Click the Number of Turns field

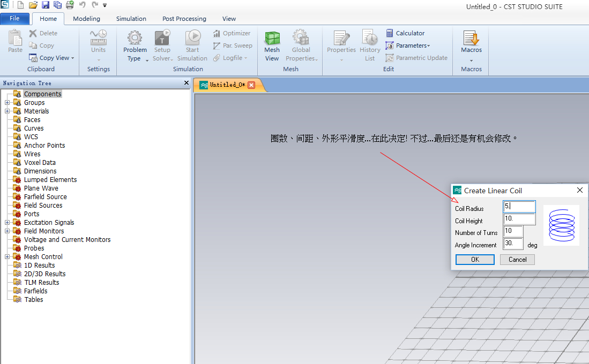(x=513, y=231)
